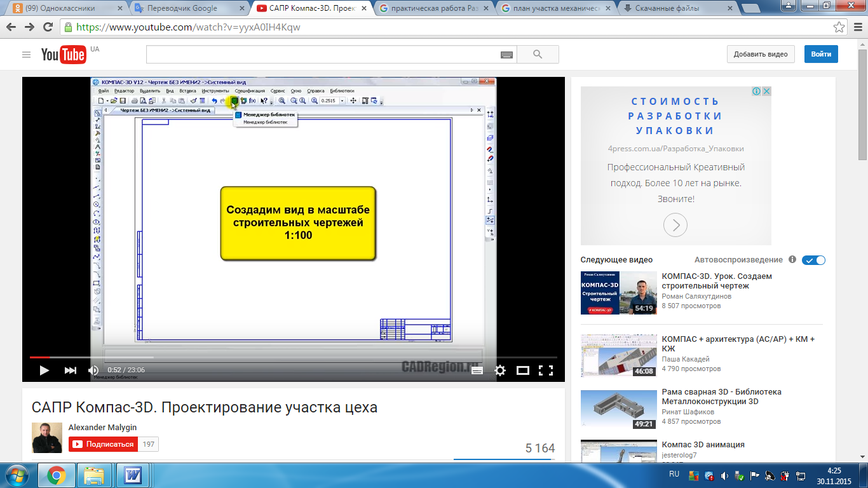The height and width of the screenshot is (488, 868).
Task: Show autoplay info icon
Action: click(792, 260)
